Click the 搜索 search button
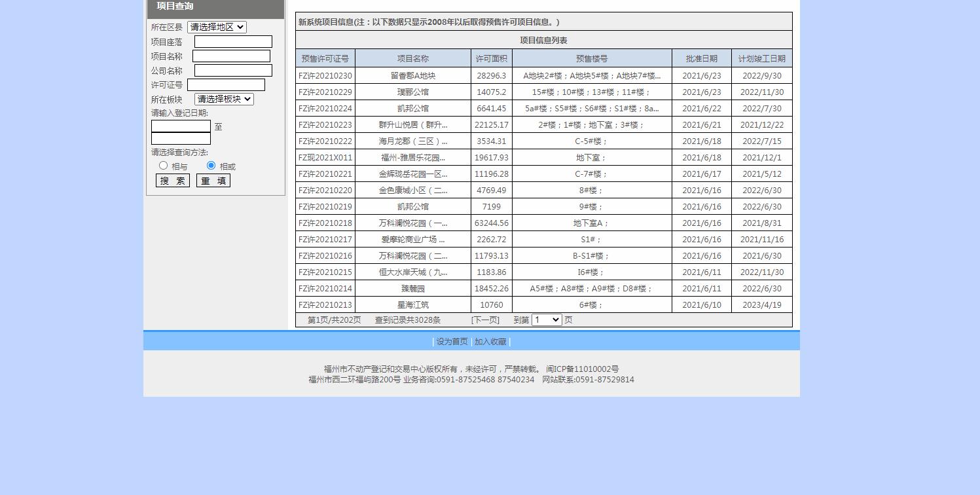The image size is (980, 495). (x=172, y=180)
